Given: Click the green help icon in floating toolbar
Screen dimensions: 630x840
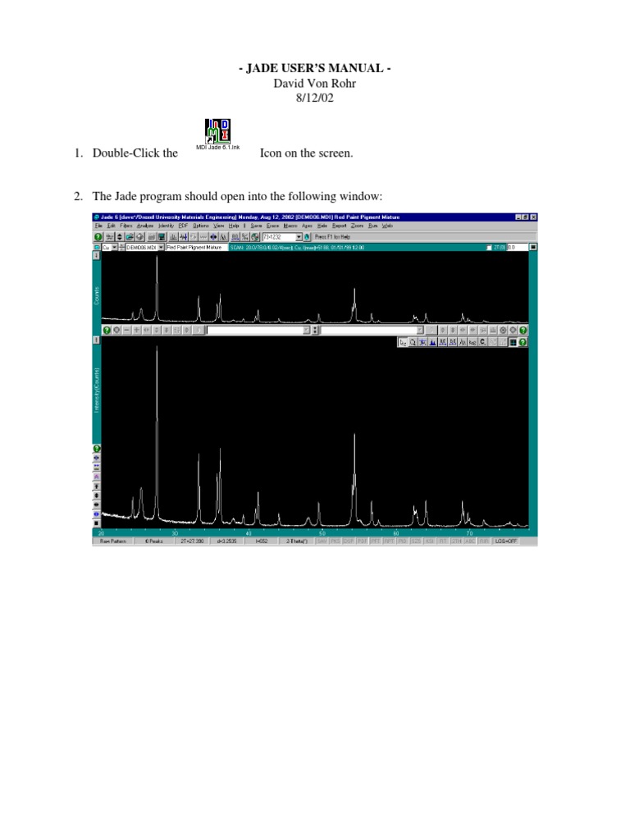Looking at the screenshot, I should tap(523, 342).
